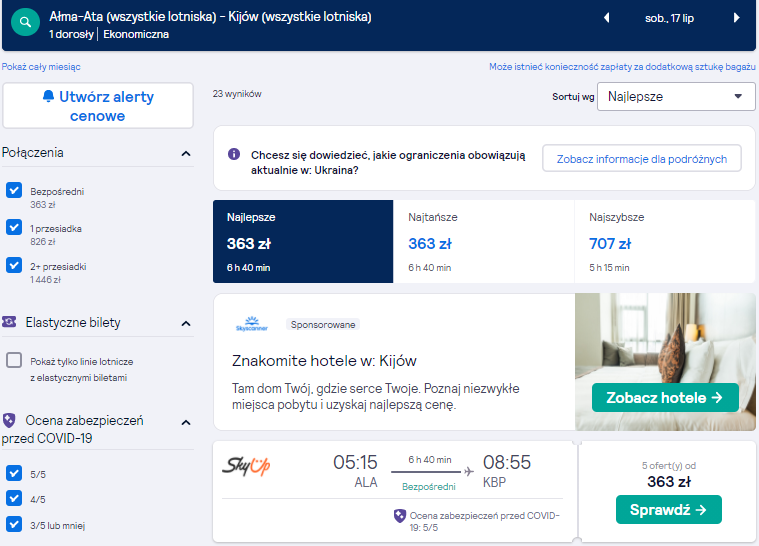Select the Najtańsze tab
The height and width of the screenshot is (546, 759).
(484, 242)
